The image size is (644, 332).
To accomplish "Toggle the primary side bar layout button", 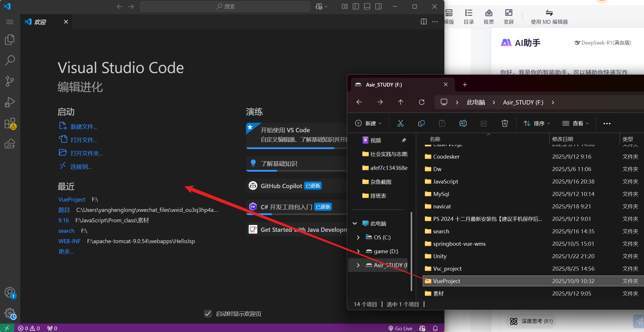I will [x=356, y=6].
